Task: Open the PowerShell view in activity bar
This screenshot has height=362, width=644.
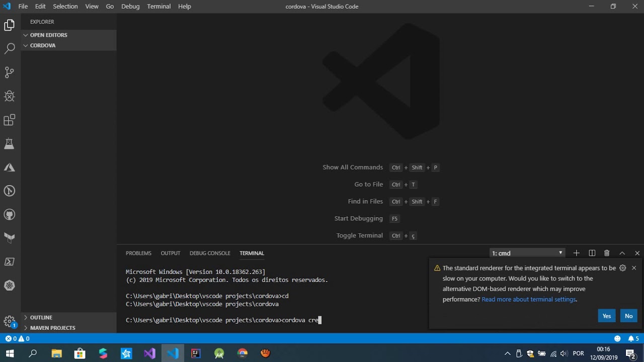Action: tap(10, 262)
